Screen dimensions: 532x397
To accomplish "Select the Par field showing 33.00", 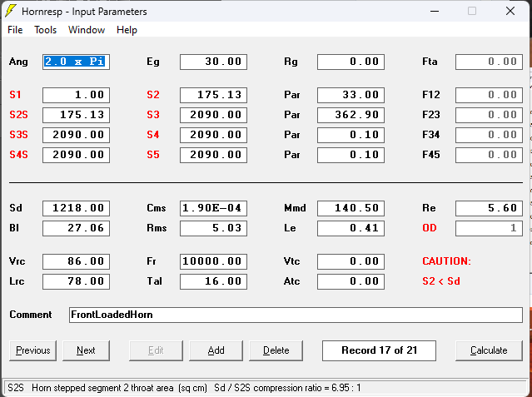I will point(351,95).
